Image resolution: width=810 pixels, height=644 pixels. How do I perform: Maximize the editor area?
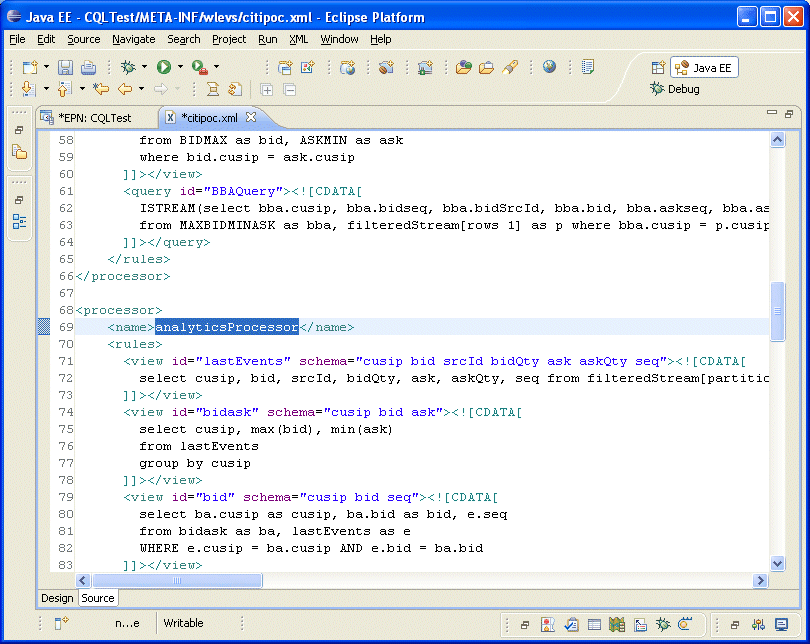pos(789,114)
